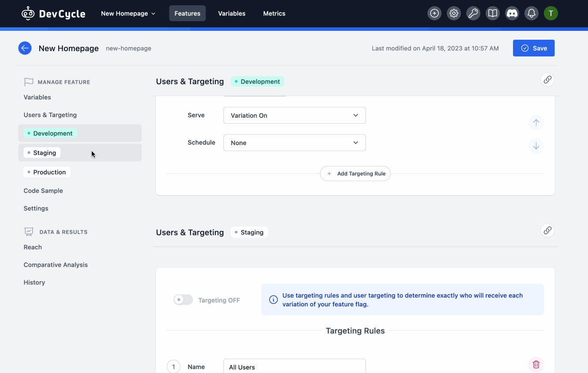Open Comparative Analysis in the sidebar
Screen dimensions: 588x373
[56, 265]
